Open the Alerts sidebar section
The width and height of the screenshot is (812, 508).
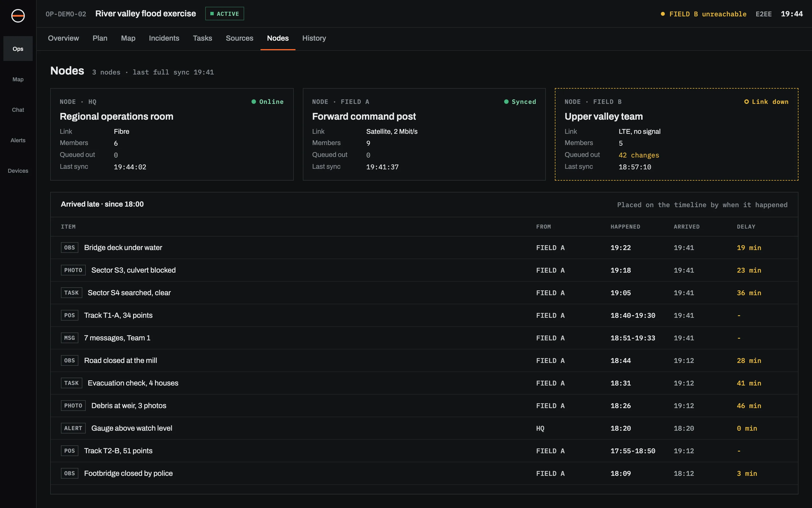pyautogui.click(x=18, y=141)
